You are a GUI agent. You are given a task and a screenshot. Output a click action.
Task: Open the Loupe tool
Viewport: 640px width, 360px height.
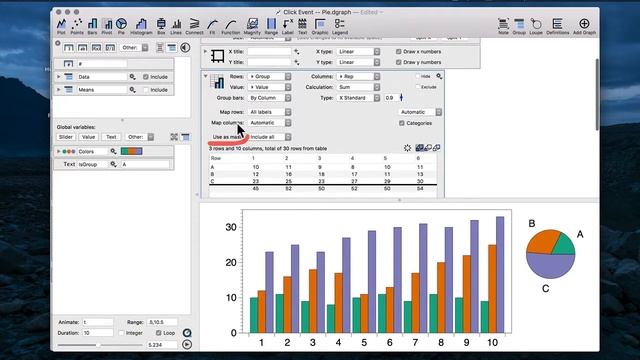(536, 26)
